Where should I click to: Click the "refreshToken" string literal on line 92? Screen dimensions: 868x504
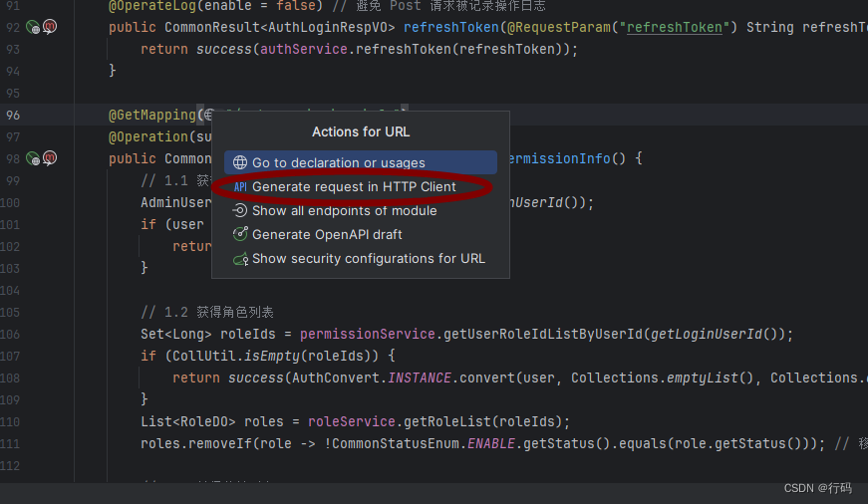tap(675, 27)
